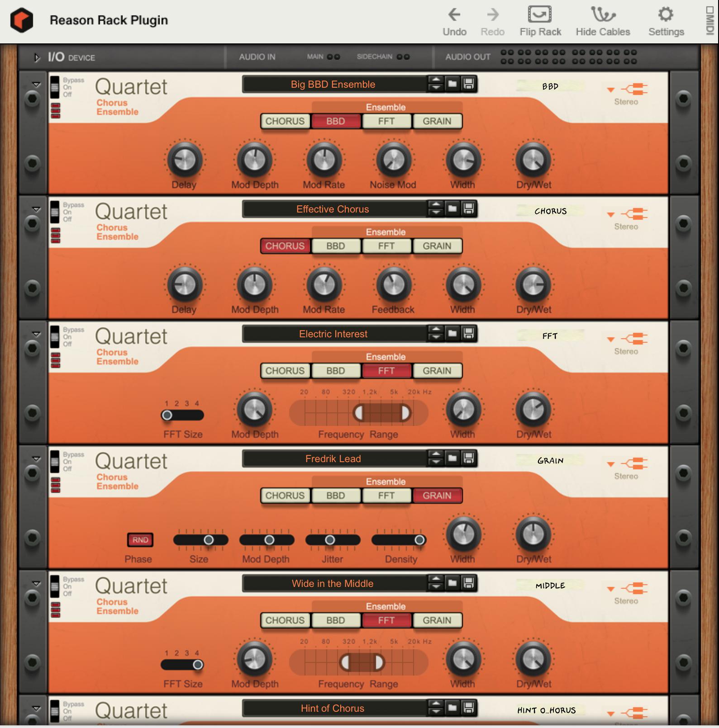Select GRAIN mode on Wide in the Middle device
The width and height of the screenshot is (719, 728).
click(x=437, y=620)
